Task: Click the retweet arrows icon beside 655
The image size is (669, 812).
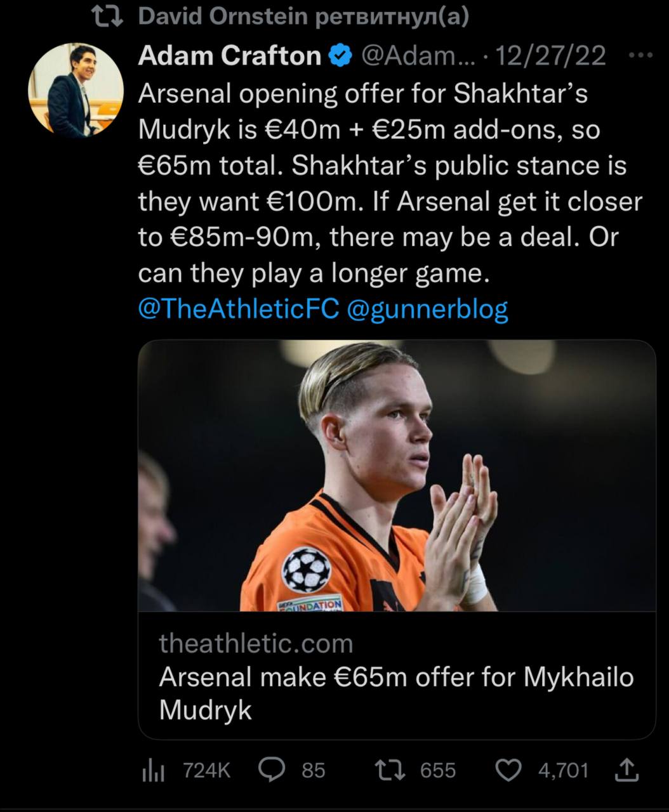Action: pos(389,770)
